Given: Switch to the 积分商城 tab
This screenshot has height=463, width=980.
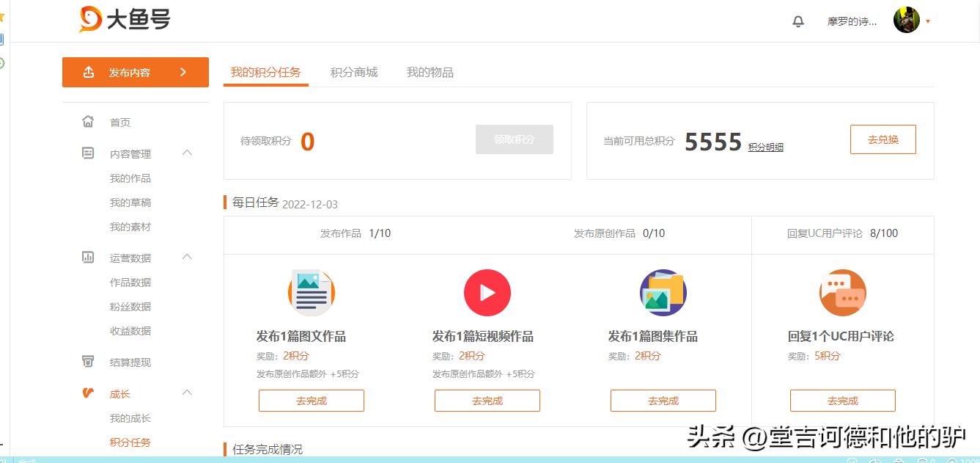Looking at the screenshot, I should [354, 72].
